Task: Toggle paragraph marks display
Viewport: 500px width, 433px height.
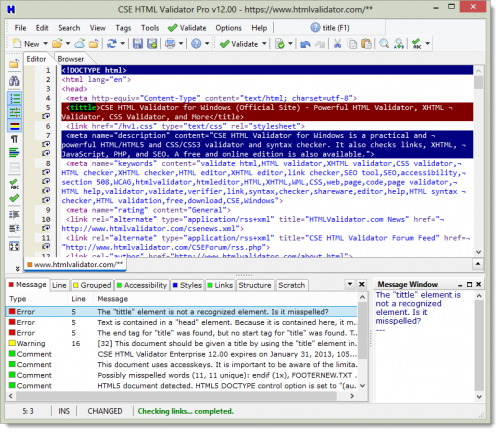Action: pos(14,139)
